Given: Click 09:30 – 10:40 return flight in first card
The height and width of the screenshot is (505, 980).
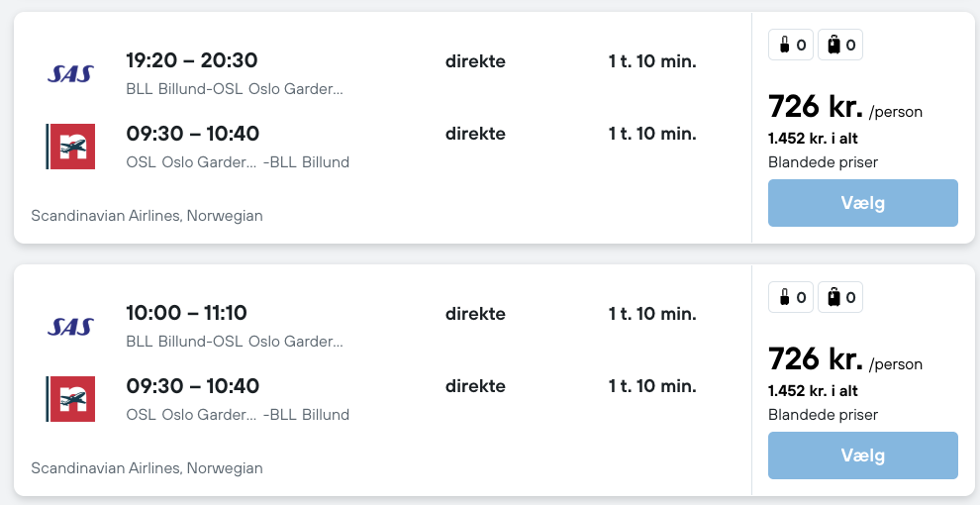Looking at the screenshot, I should coord(192,134).
